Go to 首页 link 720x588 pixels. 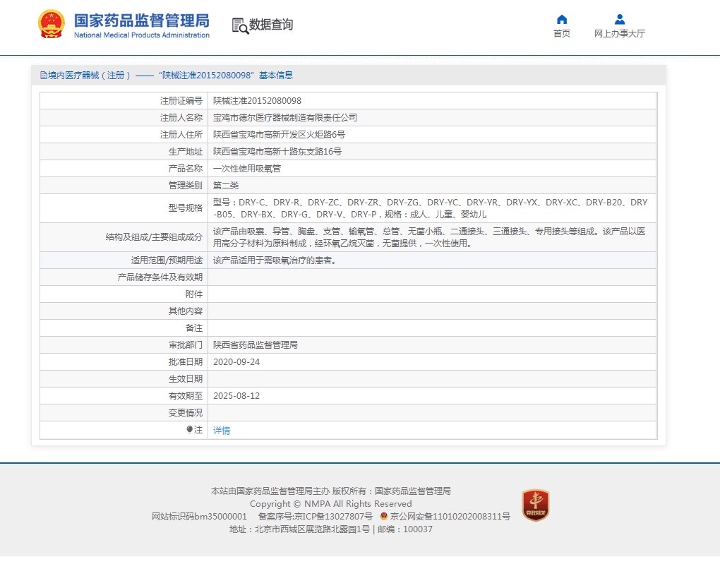[562, 33]
